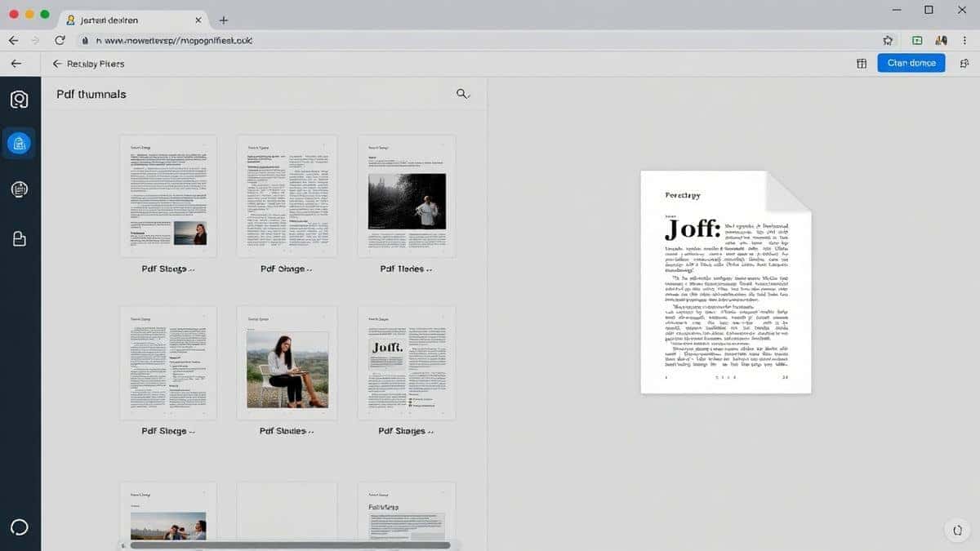
Task: Click the 'Recslby Pikers' back link
Action: [x=90, y=63]
